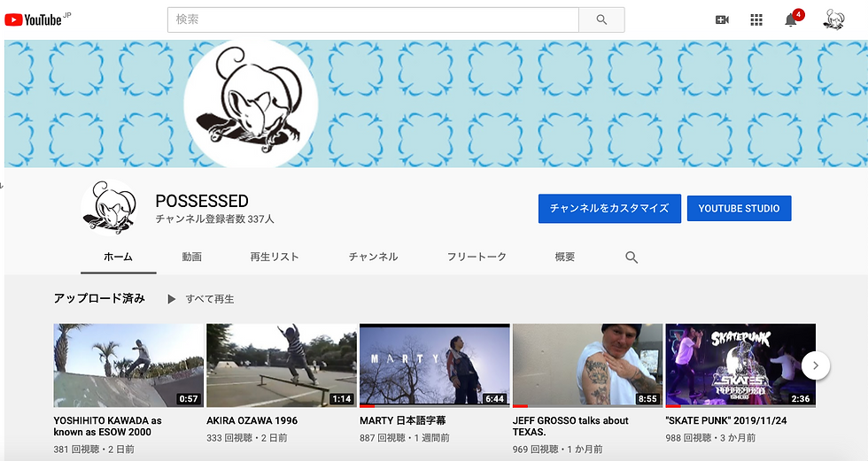Image resolution: width=868 pixels, height=461 pixels.
Task: Open the SKATE PUNK video thumbnail
Action: (x=740, y=365)
